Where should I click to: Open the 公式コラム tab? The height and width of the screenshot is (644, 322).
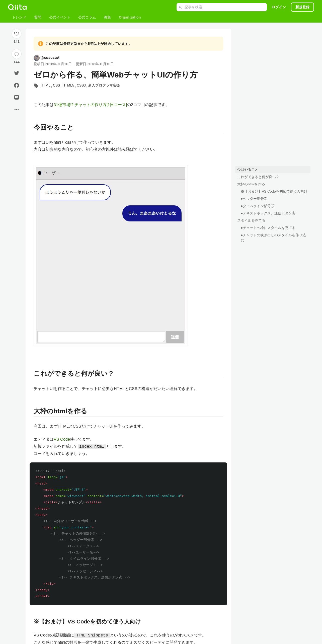(x=87, y=17)
